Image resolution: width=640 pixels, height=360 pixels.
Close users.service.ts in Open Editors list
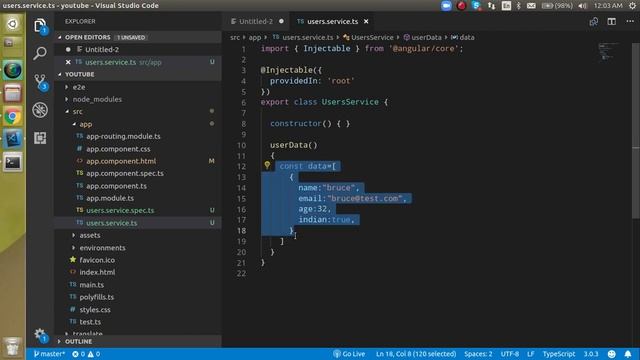[x=68, y=62]
